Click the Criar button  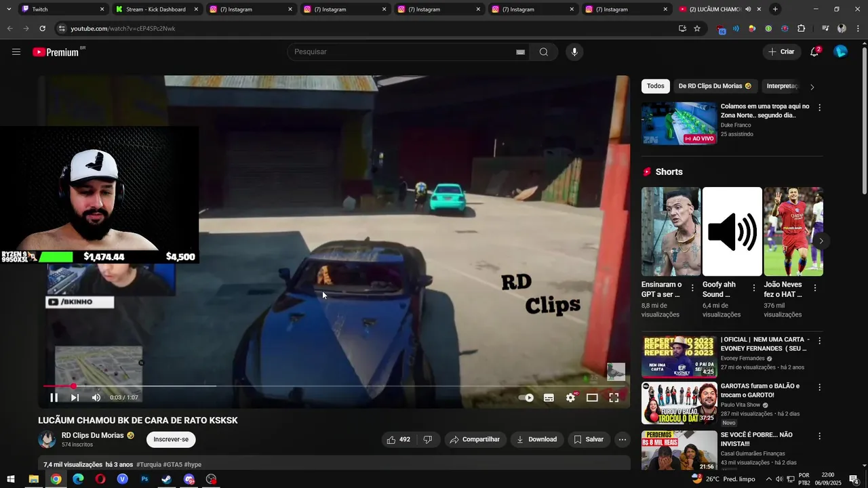(x=781, y=52)
